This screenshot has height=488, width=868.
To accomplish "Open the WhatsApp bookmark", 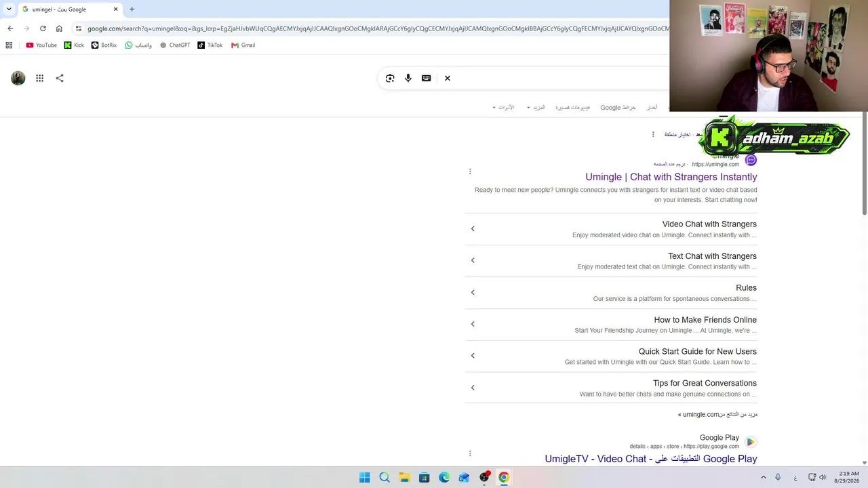I will [x=138, y=45].
